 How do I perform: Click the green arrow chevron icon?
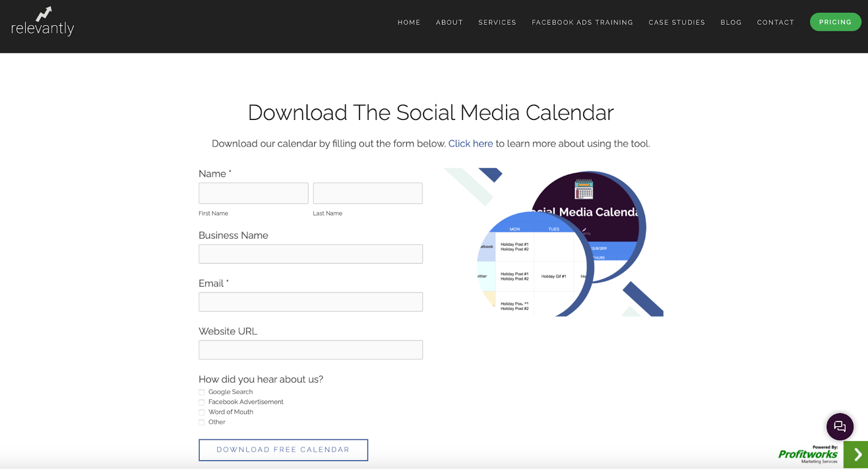pos(857,455)
